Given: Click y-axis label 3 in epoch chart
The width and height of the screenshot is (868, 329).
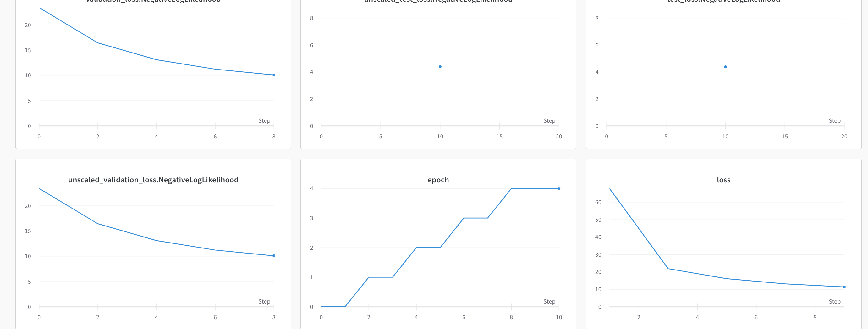Looking at the screenshot, I should pyautogui.click(x=312, y=218).
